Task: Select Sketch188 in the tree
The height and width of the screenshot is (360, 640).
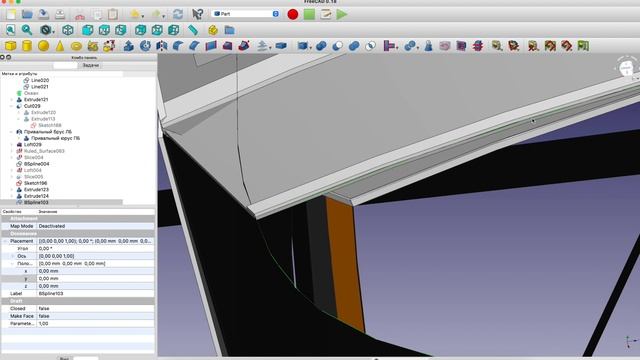Action: pos(50,125)
